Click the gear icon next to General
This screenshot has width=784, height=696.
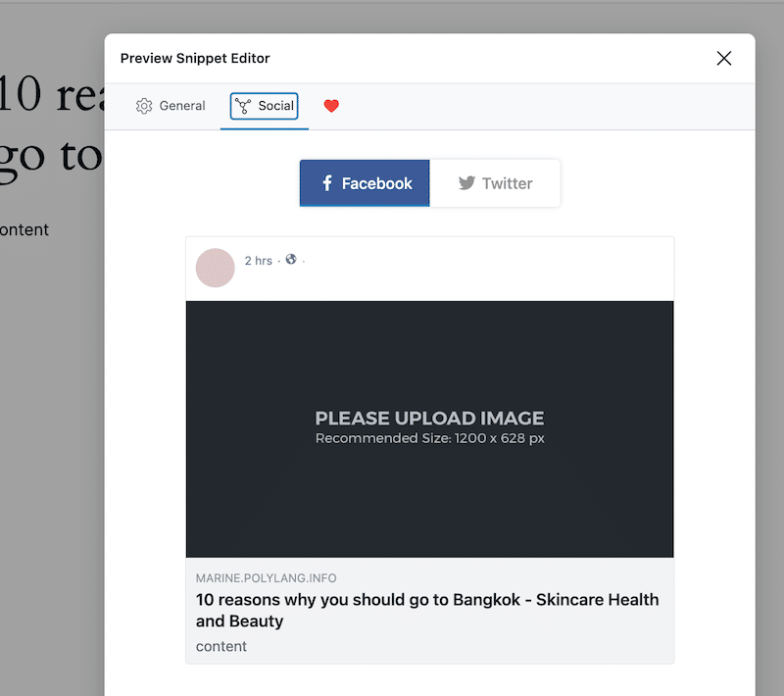pyautogui.click(x=144, y=106)
